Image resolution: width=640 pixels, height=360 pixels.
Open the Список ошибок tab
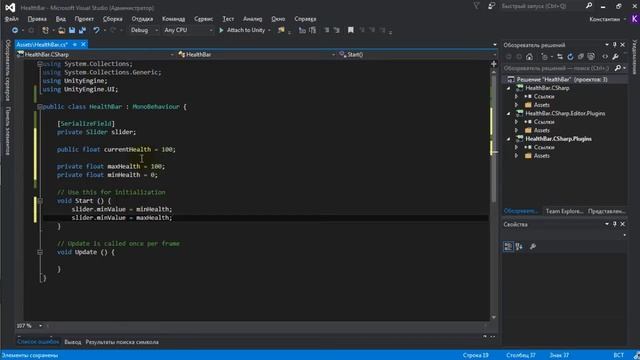38,342
